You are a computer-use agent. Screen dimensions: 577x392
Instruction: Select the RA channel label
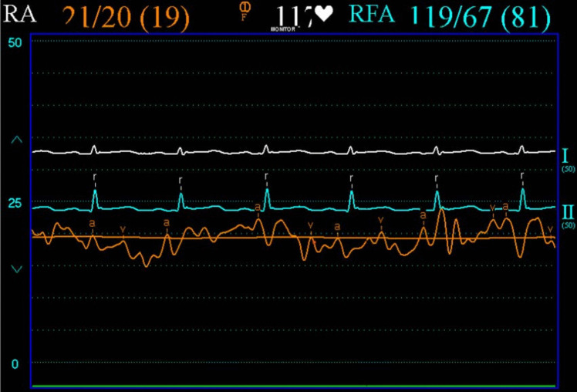click(19, 14)
